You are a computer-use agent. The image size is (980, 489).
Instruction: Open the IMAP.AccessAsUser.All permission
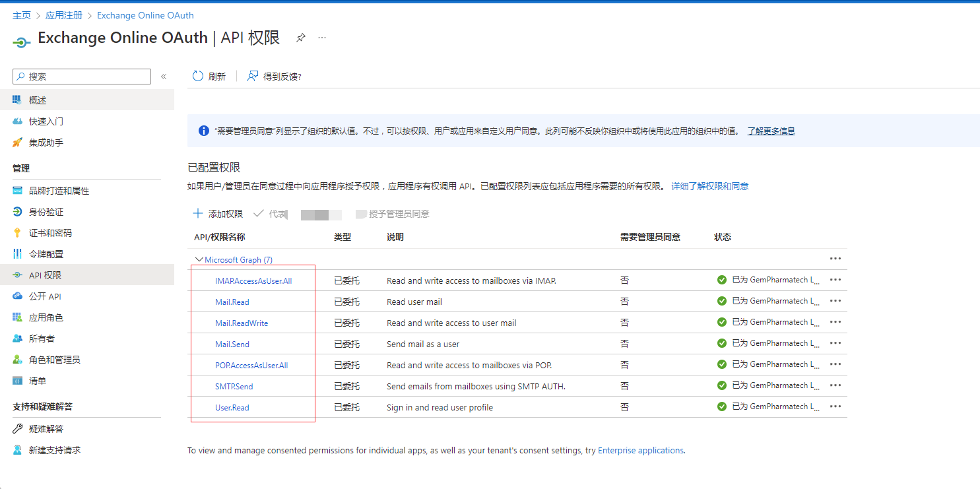[x=253, y=281]
